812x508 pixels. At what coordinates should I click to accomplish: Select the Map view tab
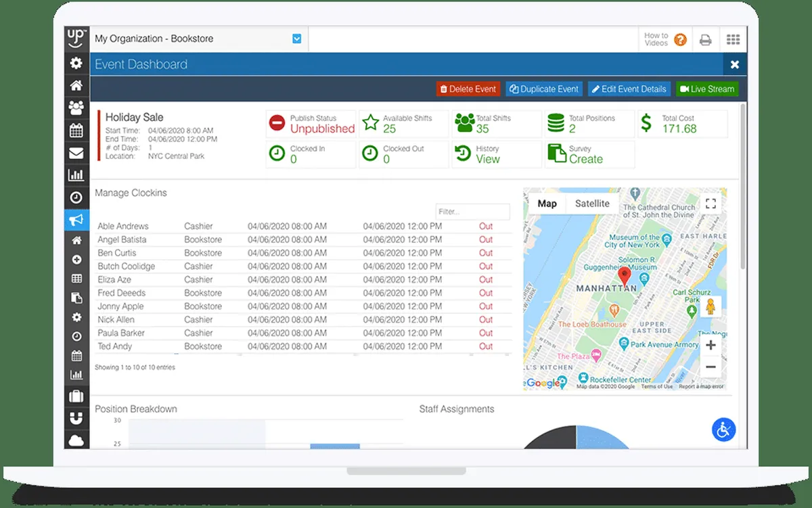click(547, 204)
